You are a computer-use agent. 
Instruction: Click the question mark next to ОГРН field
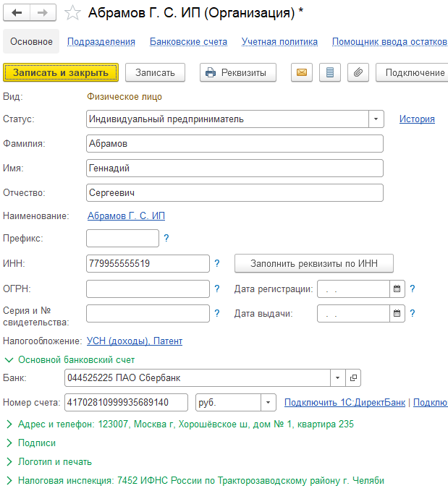click(x=217, y=289)
